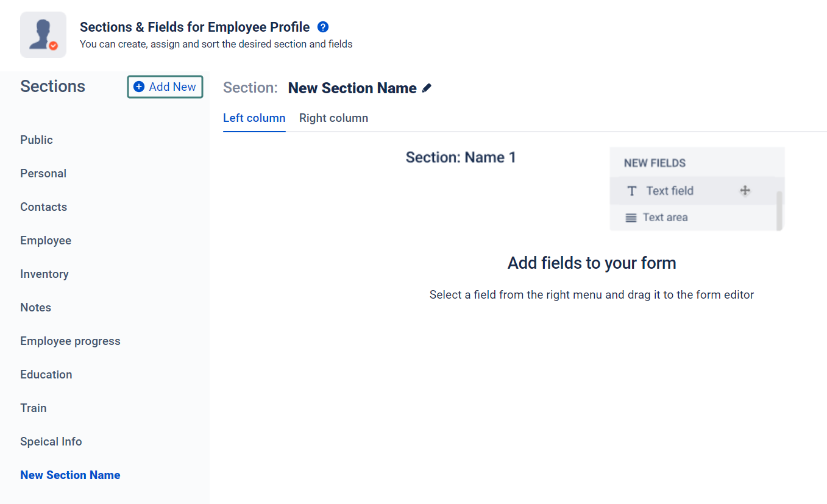The width and height of the screenshot is (827, 504).
Task: Select the Inventory section
Action: point(44,274)
